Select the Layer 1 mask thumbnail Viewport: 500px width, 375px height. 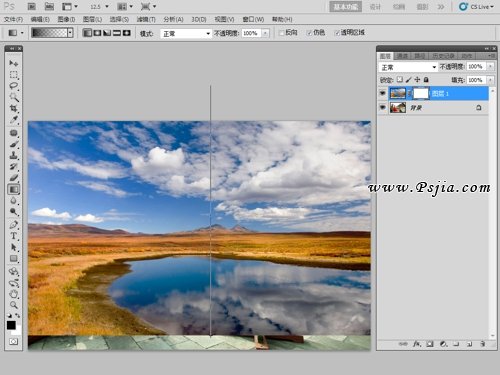pos(421,93)
